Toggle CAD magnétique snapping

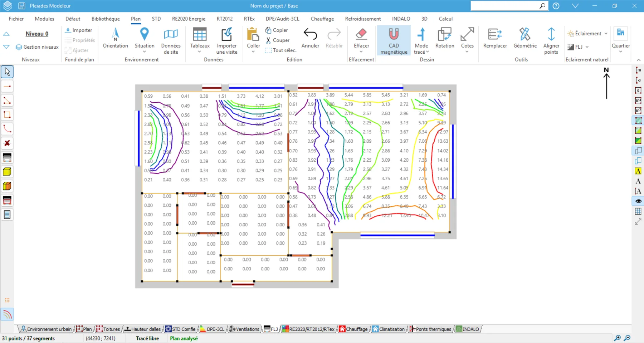tap(394, 41)
